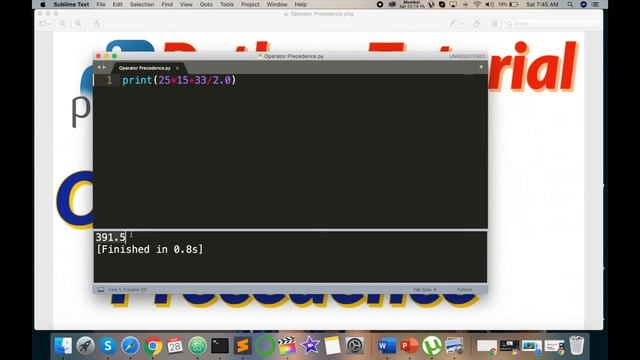The height and width of the screenshot is (360, 640).
Task: Open Python syntax selector in status bar
Action: (464, 290)
